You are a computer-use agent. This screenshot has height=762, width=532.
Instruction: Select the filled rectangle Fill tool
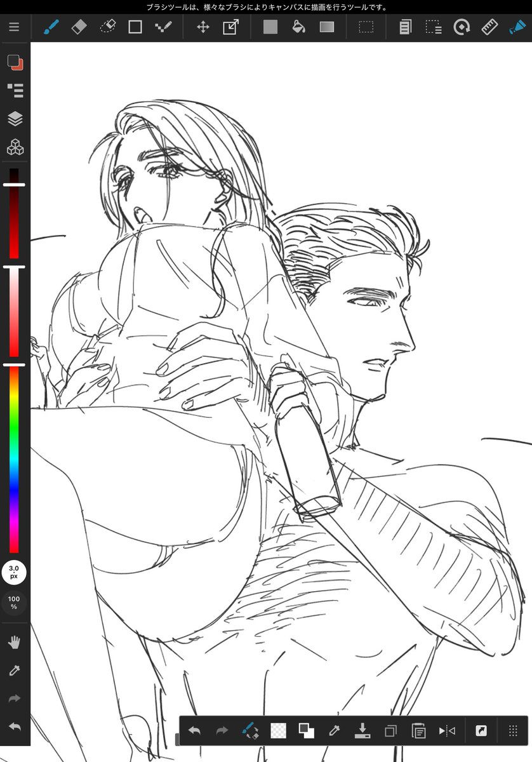point(270,27)
